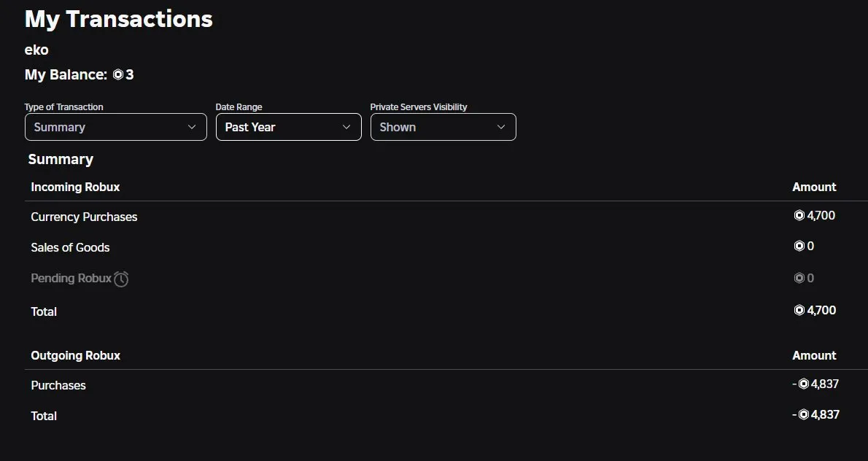Click the greyed Robux icon for Pending Robux

pyautogui.click(x=799, y=278)
